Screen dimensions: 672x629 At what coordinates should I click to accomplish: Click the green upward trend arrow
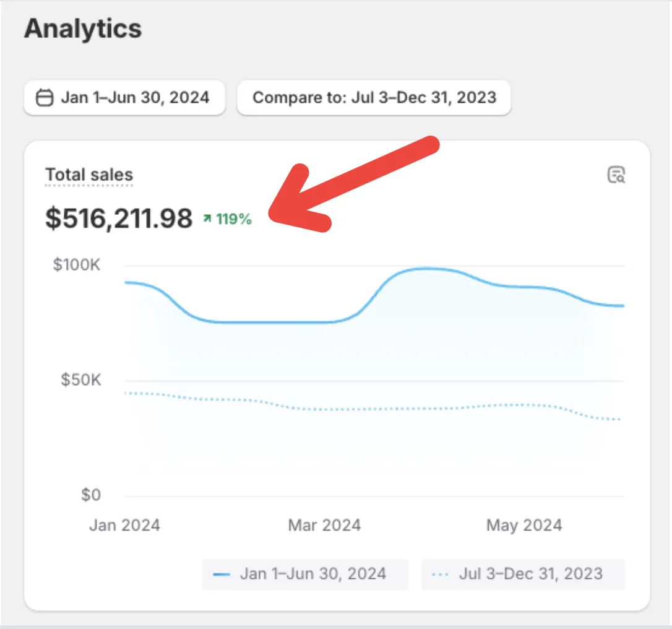click(x=207, y=219)
